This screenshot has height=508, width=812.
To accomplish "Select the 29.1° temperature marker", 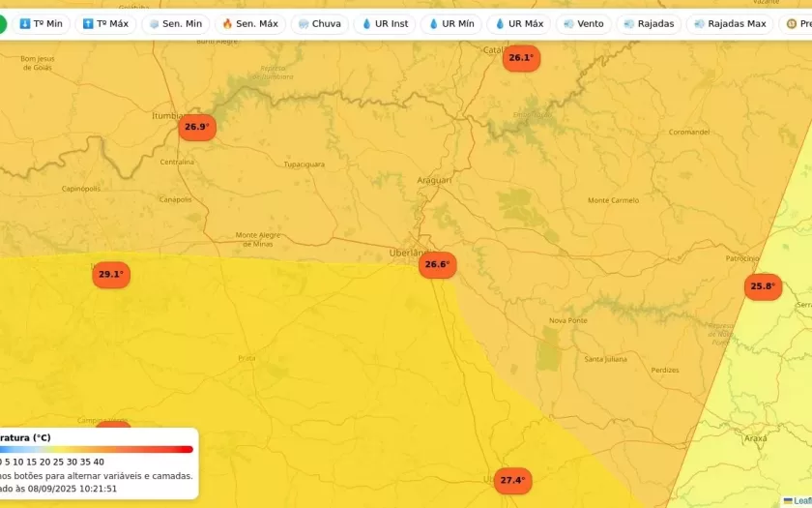I will pos(111,275).
